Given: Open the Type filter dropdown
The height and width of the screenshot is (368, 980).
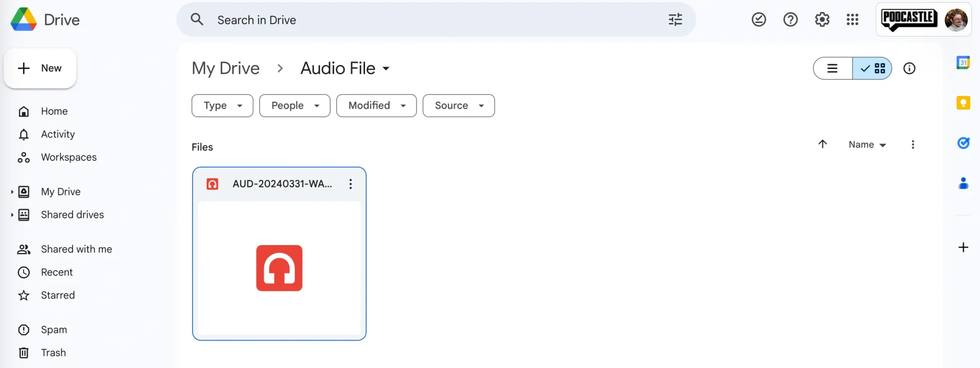Looking at the screenshot, I should [222, 106].
